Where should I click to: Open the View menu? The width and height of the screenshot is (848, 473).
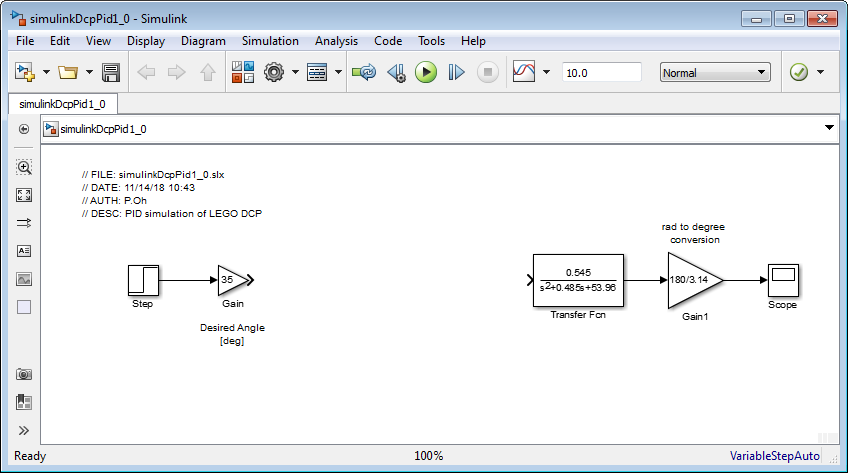coord(98,41)
